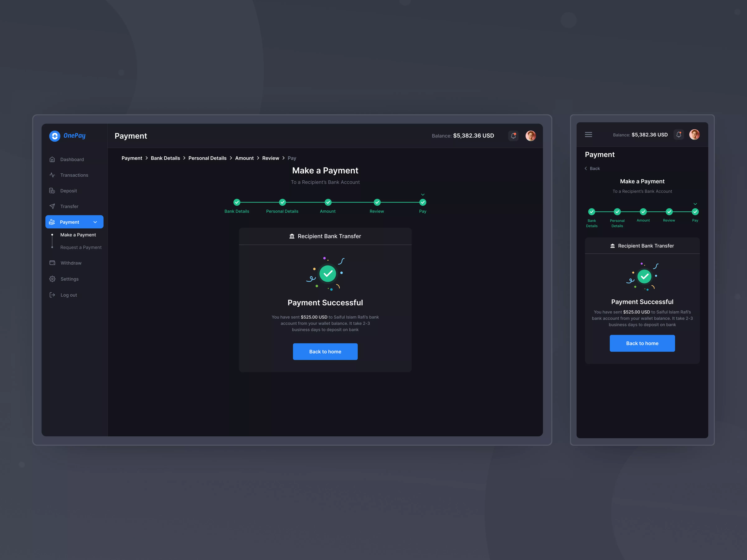Click the balance $5,382.36 USD in mobile header

[x=649, y=135]
